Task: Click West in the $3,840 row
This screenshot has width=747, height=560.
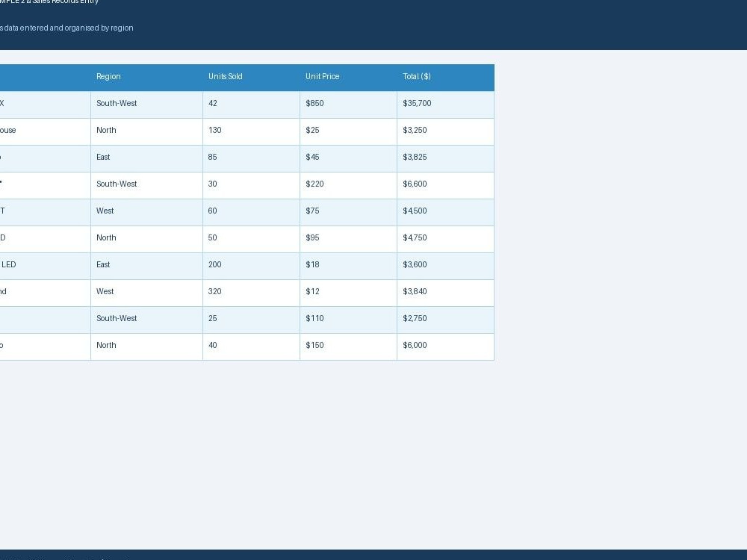Action: (x=146, y=293)
